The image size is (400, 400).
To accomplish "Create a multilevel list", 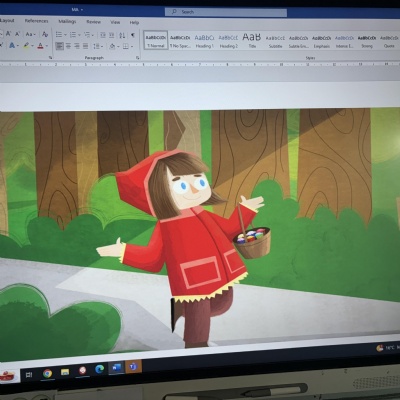I will tap(87, 35).
